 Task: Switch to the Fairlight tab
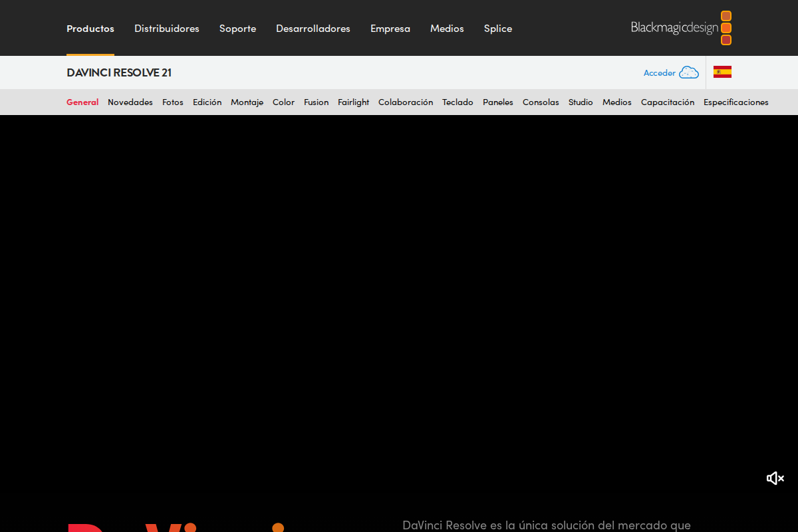tap(354, 102)
